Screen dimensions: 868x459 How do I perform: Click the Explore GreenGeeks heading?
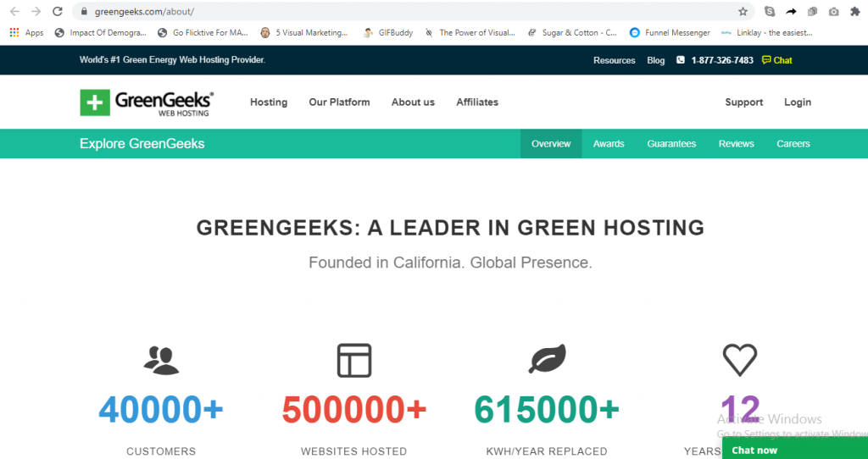pos(142,144)
